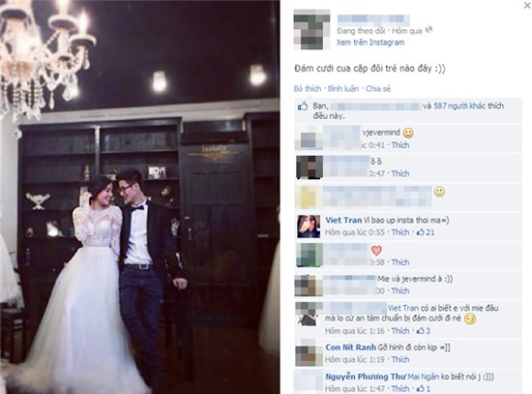Open Viet Tran's profile from his comment
The height and width of the screenshot is (394, 532).
tap(343, 220)
